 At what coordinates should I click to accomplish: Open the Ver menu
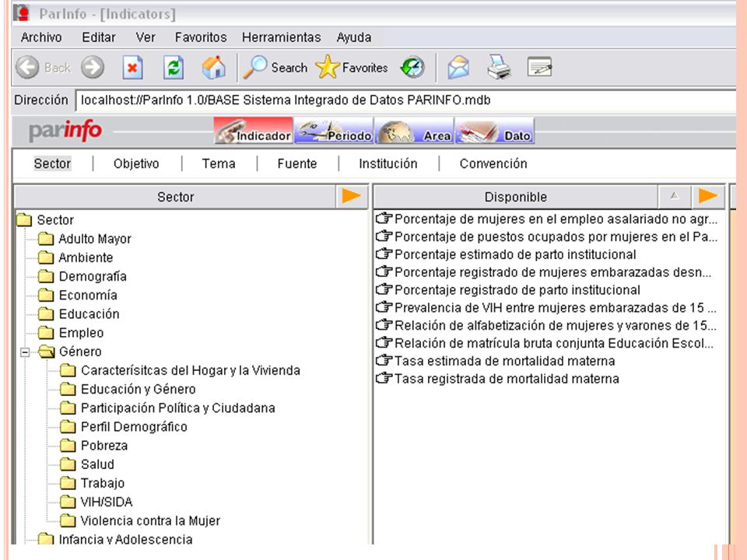[x=146, y=37]
